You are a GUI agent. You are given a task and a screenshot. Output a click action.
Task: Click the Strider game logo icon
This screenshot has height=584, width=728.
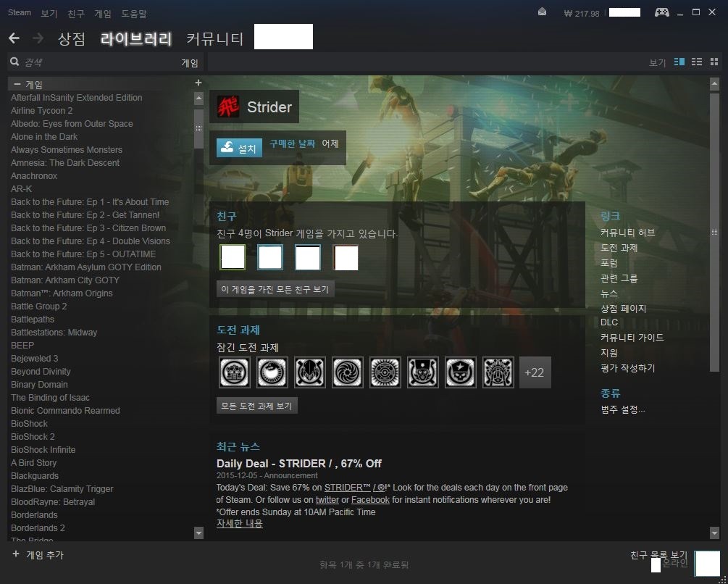[228, 107]
